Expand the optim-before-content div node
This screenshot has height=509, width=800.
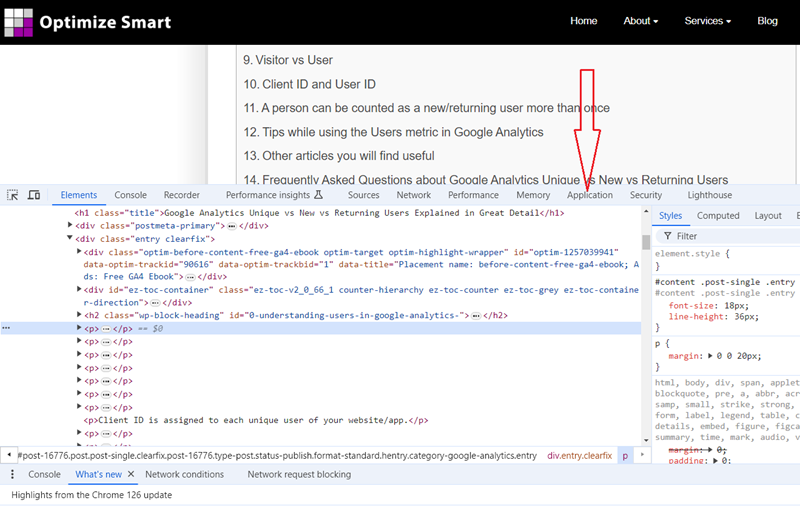click(79, 251)
